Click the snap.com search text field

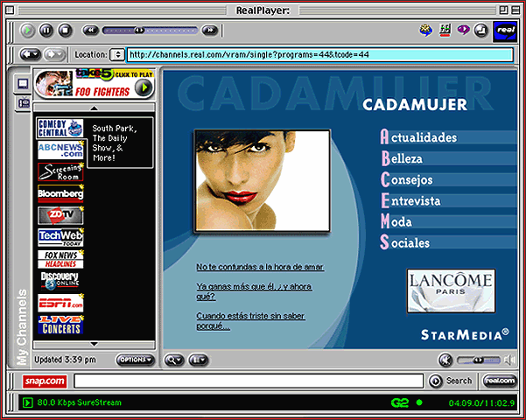tap(249, 381)
